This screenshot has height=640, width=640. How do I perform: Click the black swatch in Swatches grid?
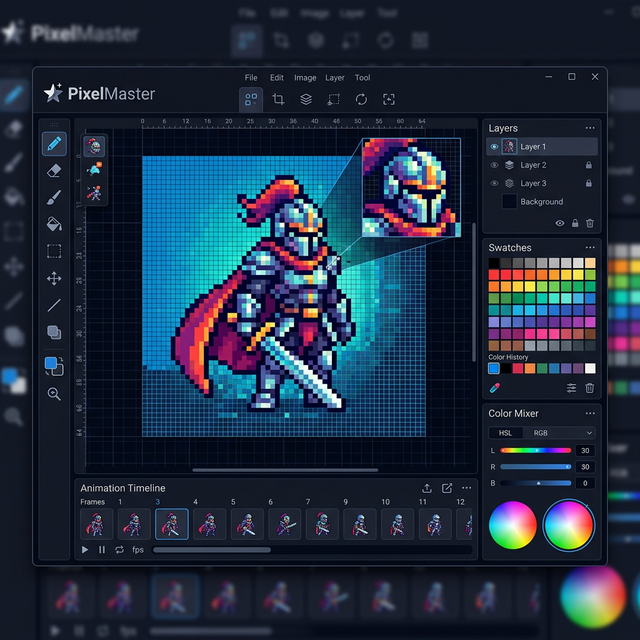(x=494, y=263)
